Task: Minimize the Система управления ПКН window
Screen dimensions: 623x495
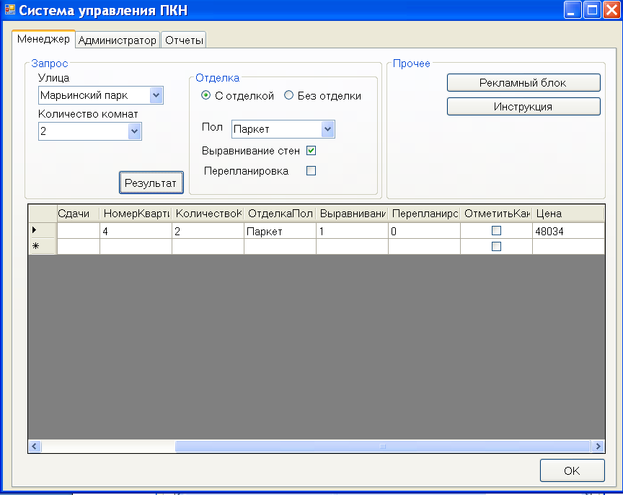Action: (x=572, y=10)
